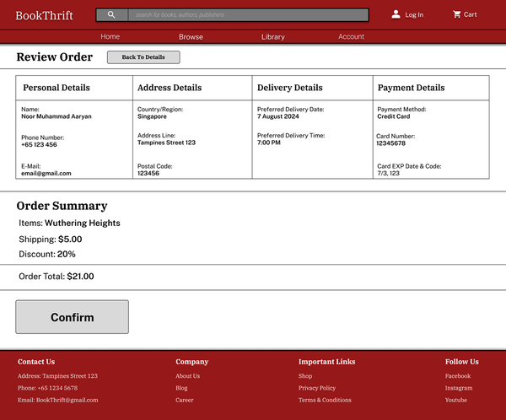This screenshot has width=506, height=420.
Task: Open the Instagram footer link
Action: [459, 388]
